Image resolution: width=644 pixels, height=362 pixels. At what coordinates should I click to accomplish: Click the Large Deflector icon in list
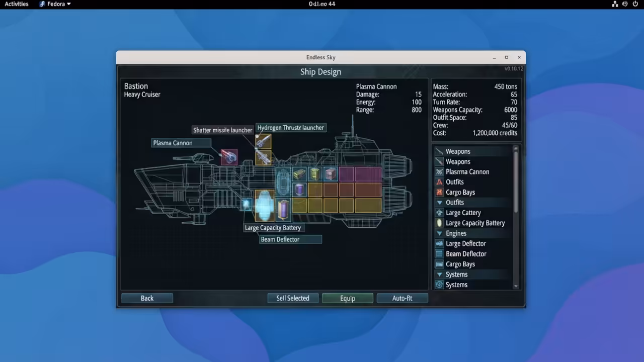[x=439, y=244]
